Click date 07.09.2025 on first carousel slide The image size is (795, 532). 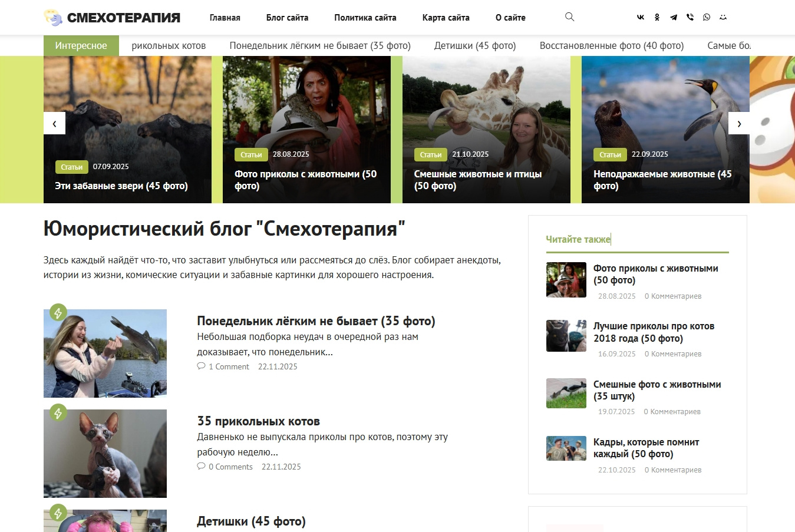pyautogui.click(x=111, y=167)
